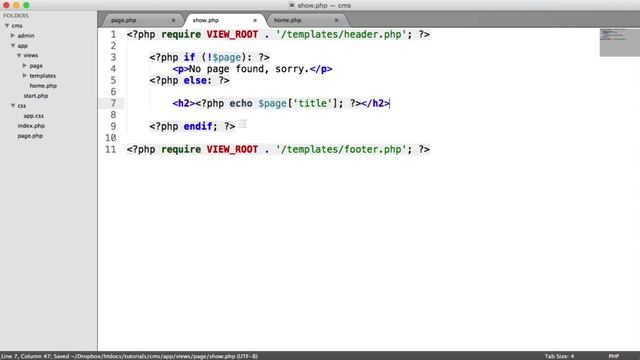This screenshot has width=640, height=360.
Task: Click the closing </h2> tag
Action: coord(376,103)
